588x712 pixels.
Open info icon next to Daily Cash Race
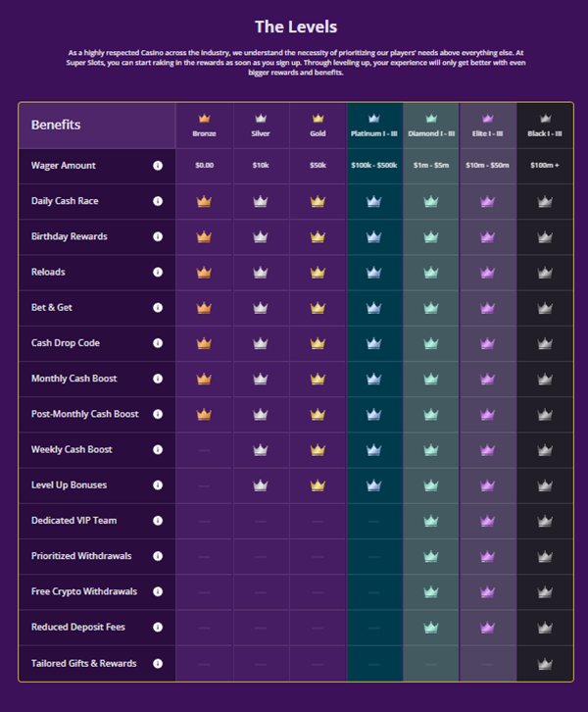(x=158, y=201)
